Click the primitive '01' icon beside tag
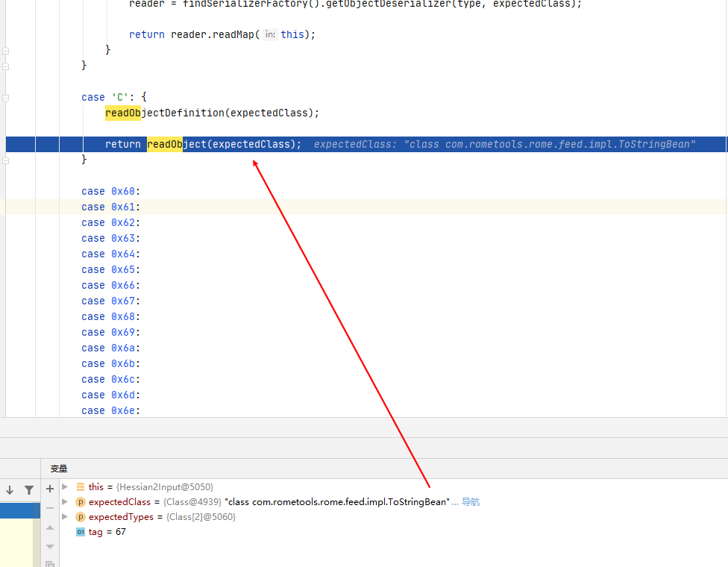The width and height of the screenshot is (728, 567). [81, 532]
